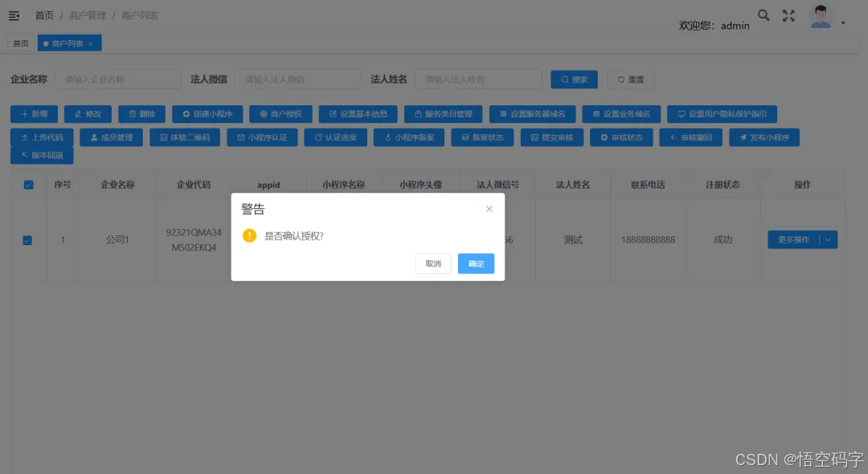This screenshot has width=868, height=474.
Task: Toggle the select-all checkbox in table header
Action: (x=28, y=185)
